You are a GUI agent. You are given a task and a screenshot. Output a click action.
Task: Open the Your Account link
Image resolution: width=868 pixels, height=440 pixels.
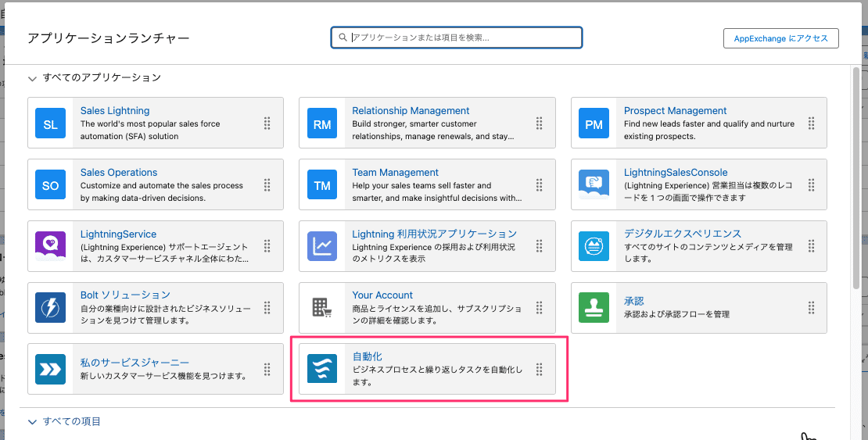382,295
